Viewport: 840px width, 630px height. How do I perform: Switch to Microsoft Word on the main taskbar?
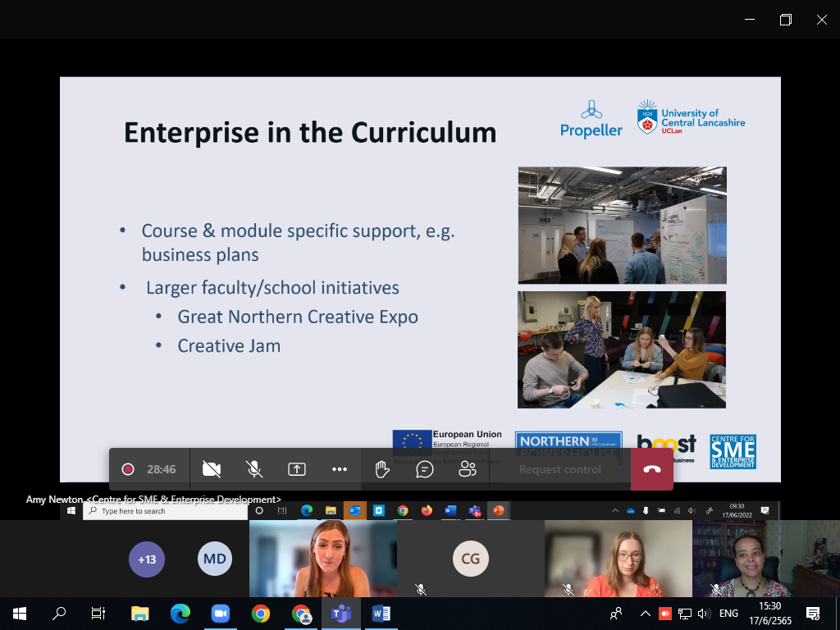(x=381, y=614)
